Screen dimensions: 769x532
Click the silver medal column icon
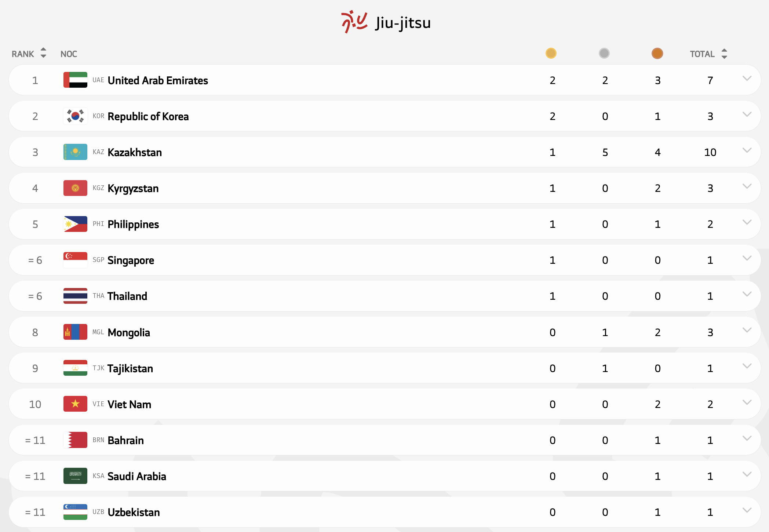point(604,54)
